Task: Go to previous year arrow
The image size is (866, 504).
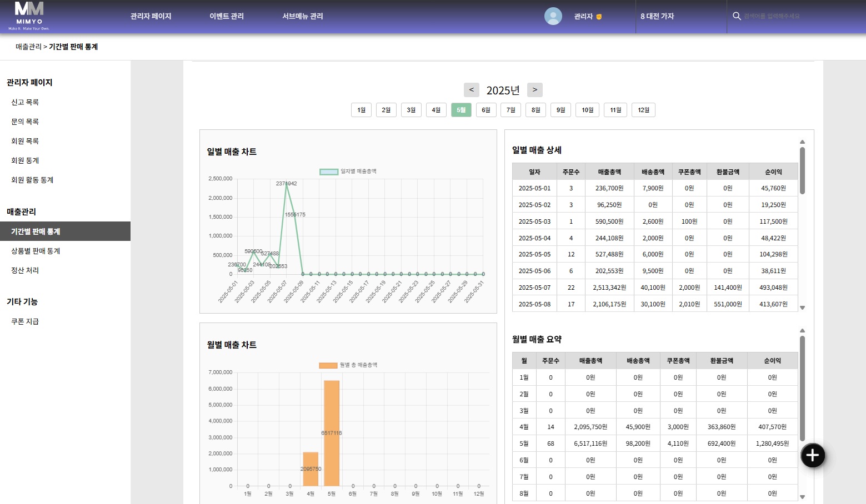Action: [x=471, y=90]
